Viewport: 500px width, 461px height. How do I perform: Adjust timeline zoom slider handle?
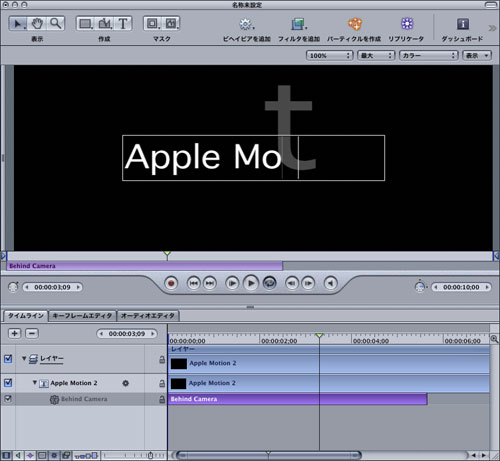tap(150, 455)
